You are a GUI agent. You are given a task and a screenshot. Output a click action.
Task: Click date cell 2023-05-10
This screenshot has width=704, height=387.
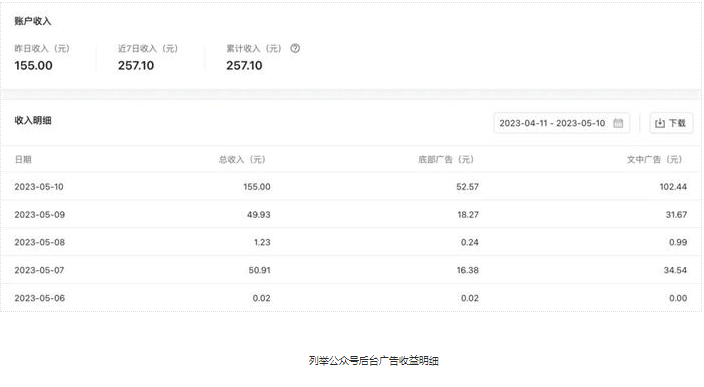[x=39, y=187]
